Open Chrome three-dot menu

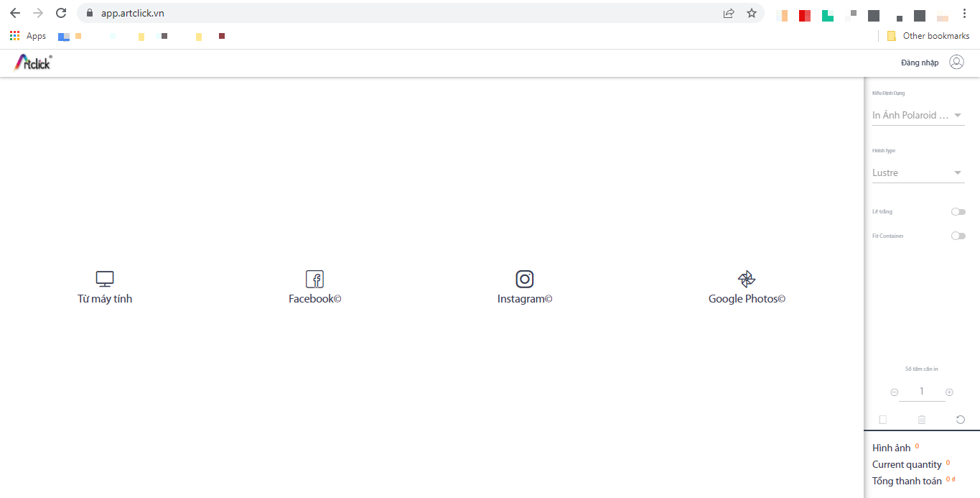click(x=964, y=13)
